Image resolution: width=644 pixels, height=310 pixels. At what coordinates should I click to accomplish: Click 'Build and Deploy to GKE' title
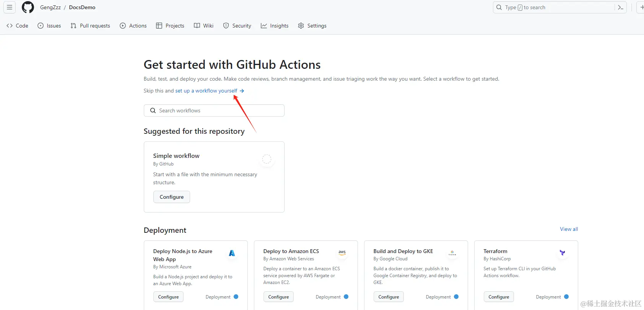403,251
